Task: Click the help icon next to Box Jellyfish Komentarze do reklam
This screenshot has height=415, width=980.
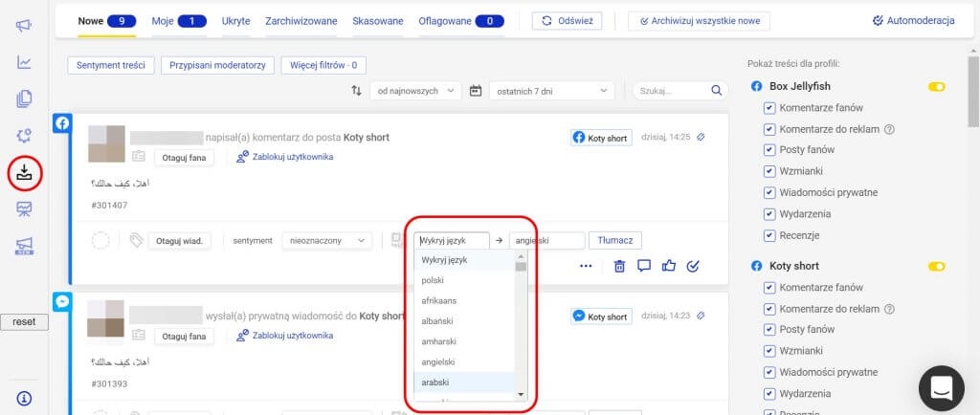Action: point(890,129)
